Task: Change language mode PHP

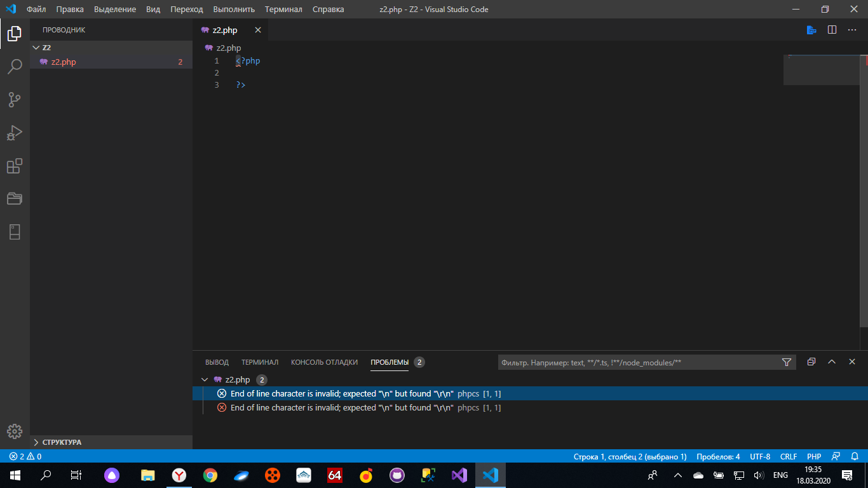Action: coord(814,456)
